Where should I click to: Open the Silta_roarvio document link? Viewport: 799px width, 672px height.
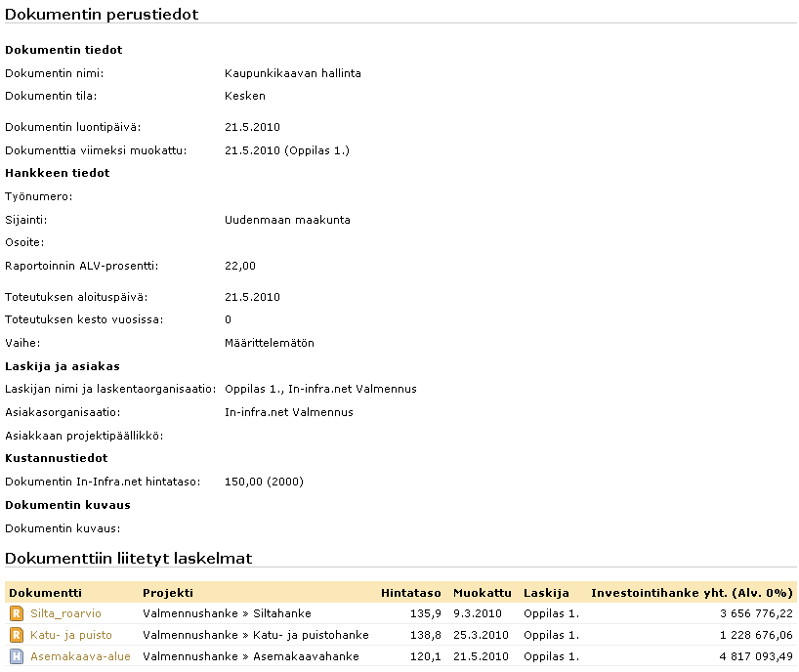point(65,613)
